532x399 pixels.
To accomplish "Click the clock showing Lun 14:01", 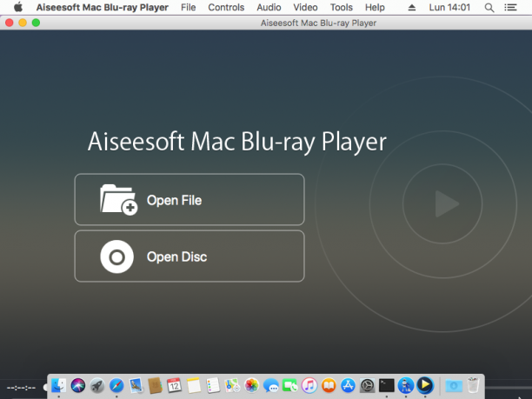I will pyautogui.click(x=449, y=7).
